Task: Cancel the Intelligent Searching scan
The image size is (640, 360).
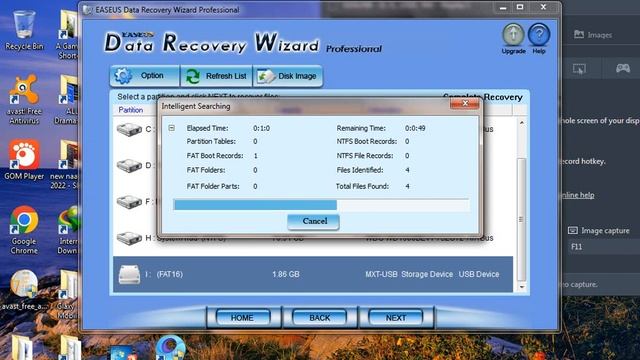Action: 313,221
